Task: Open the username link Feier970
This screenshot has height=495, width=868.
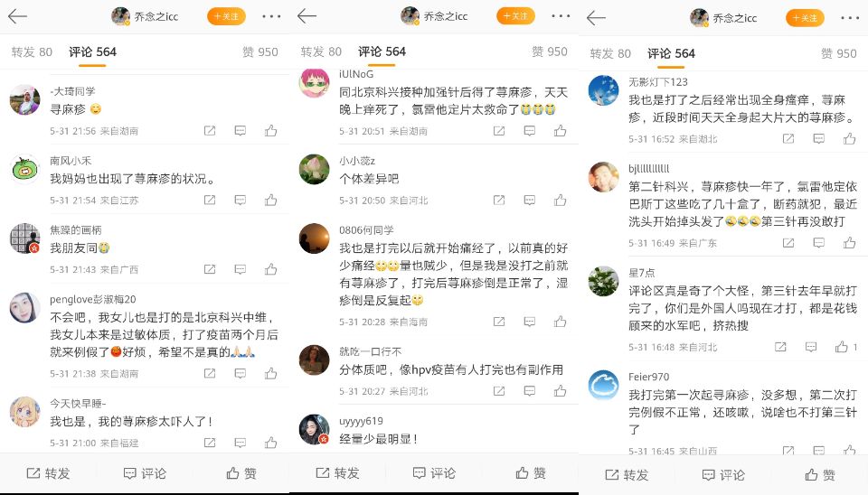Action: click(x=649, y=377)
